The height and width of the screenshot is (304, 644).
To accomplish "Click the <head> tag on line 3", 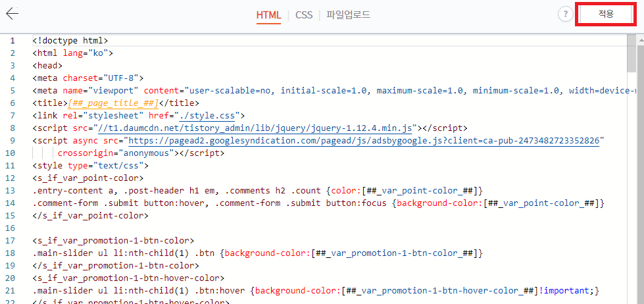I will (x=47, y=65).
